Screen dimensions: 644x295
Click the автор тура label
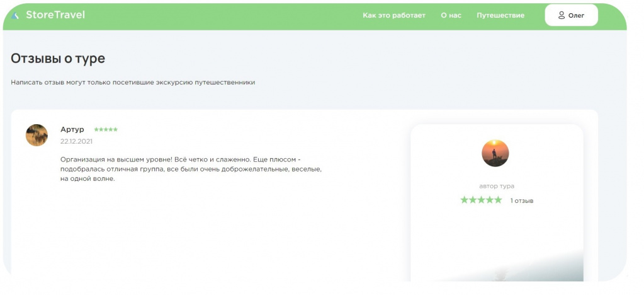pyautogui.click(x=497, y=186)
